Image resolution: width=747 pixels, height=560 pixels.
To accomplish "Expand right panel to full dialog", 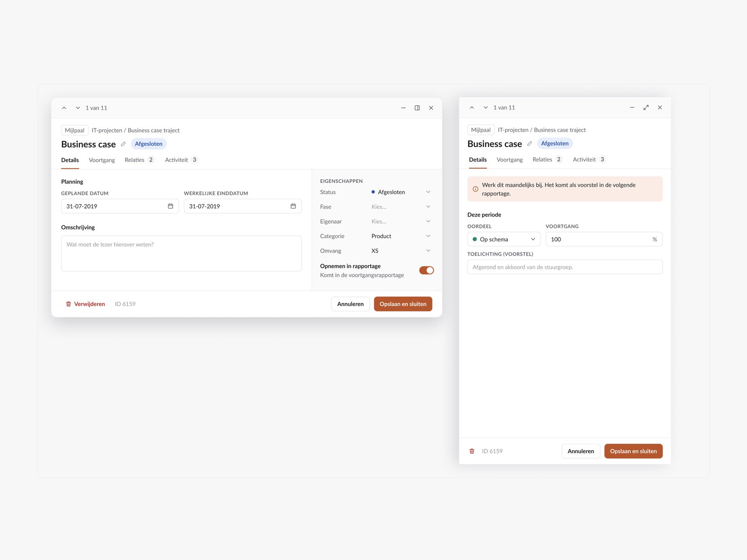I will (646, 107).
